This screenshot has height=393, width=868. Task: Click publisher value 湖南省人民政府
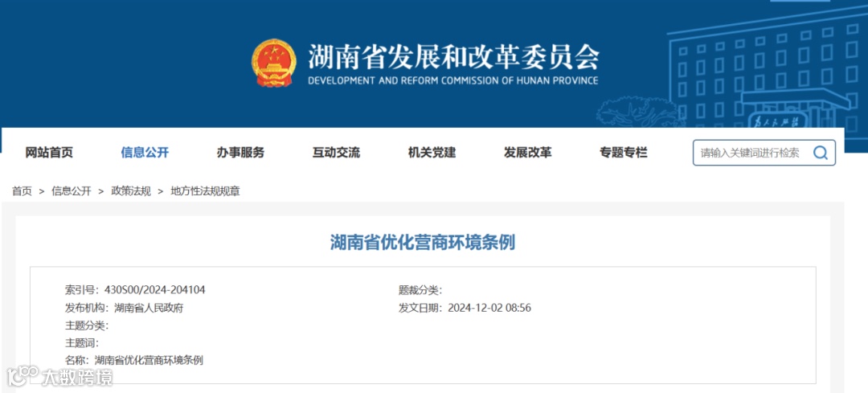pyautogui.click(x=149, y=308)
